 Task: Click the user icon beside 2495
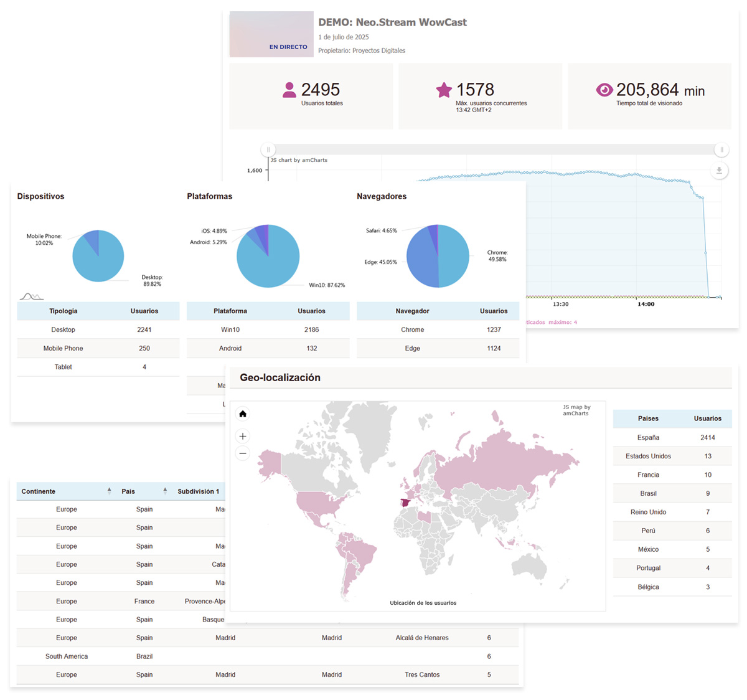(x=289, y=90)
